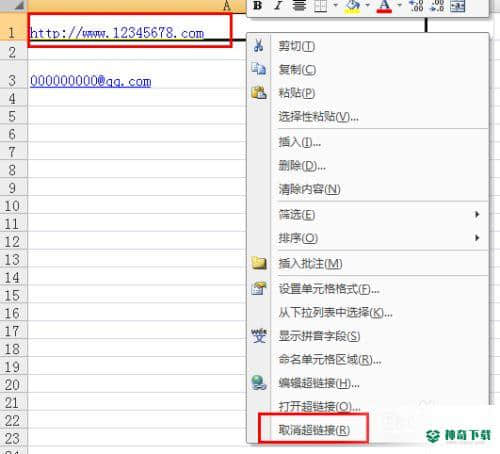
Task: Increase decimal places icon
Action: tap(416, 6)
